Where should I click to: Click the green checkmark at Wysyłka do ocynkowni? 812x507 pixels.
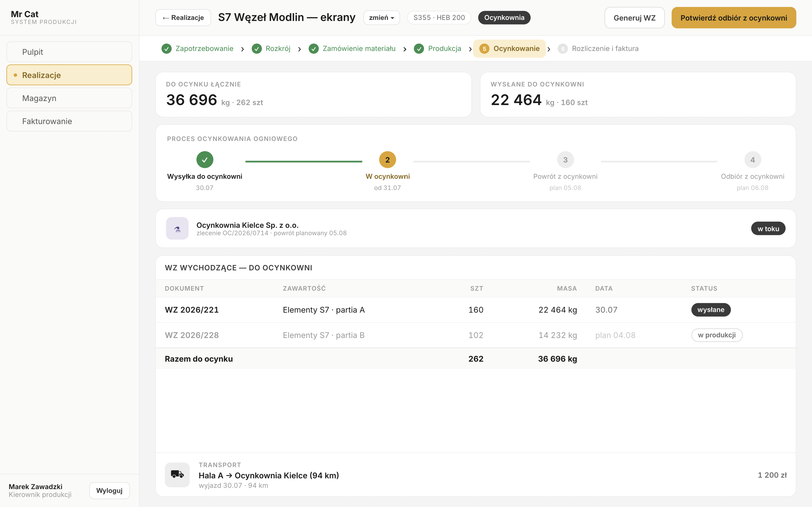[x=205, y=160]
